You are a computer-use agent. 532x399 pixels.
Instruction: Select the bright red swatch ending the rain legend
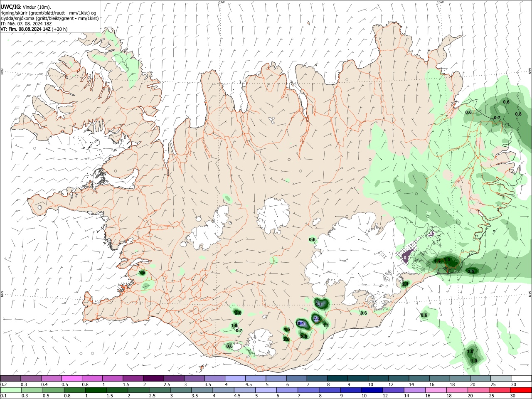click(x=521, y=390)
